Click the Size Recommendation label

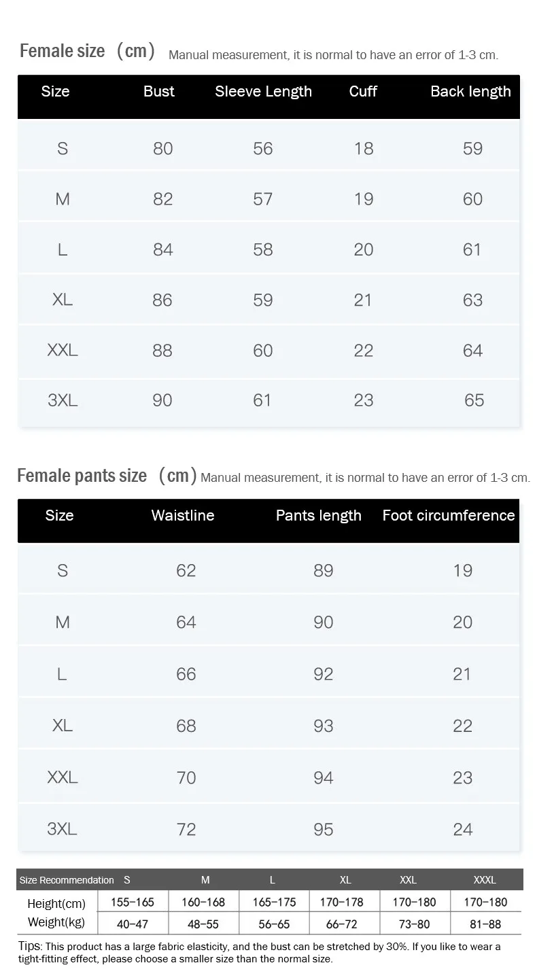click(67, 880)
